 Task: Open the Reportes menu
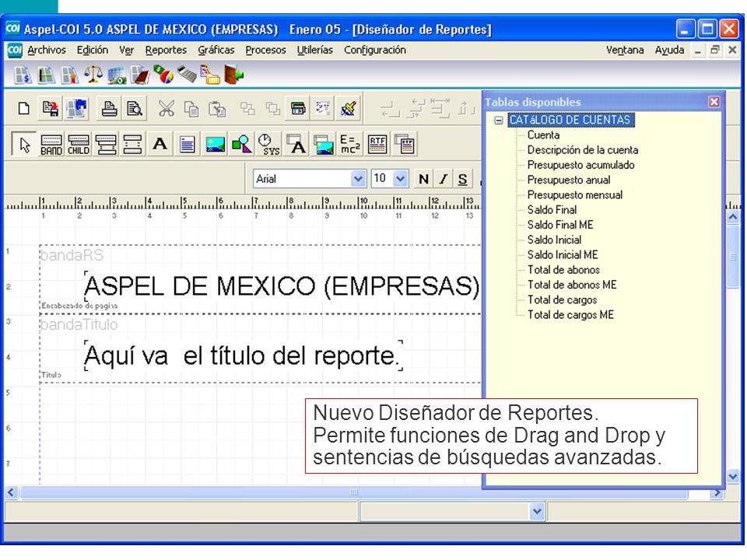click(166, 50)
